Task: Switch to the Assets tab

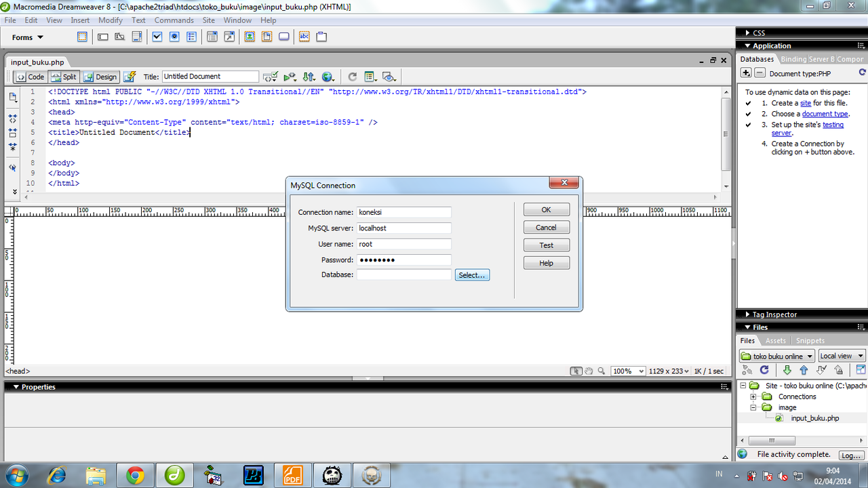Action: click(775, 341)
